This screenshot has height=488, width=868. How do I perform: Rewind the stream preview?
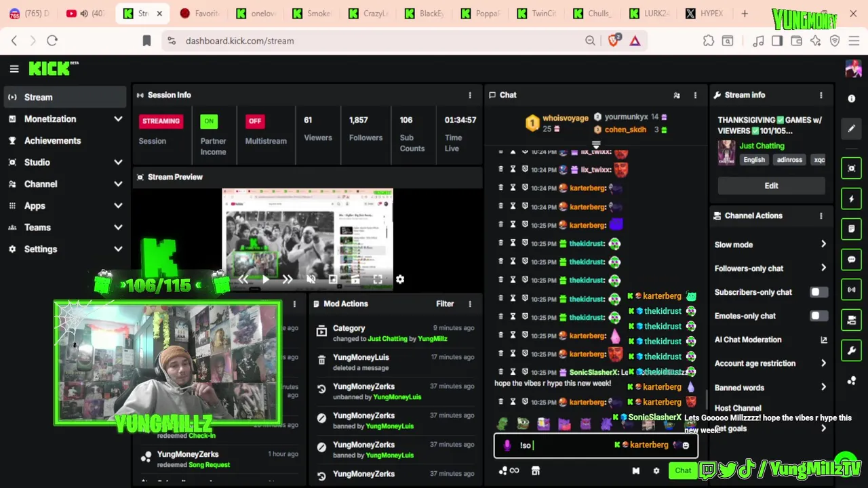(x=243, y=279)
